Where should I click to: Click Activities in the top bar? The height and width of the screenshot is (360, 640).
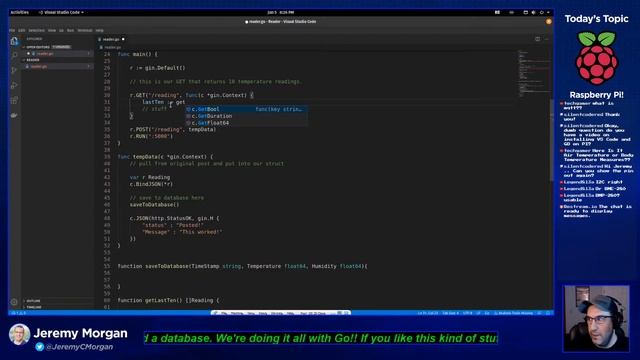point(20,13)
